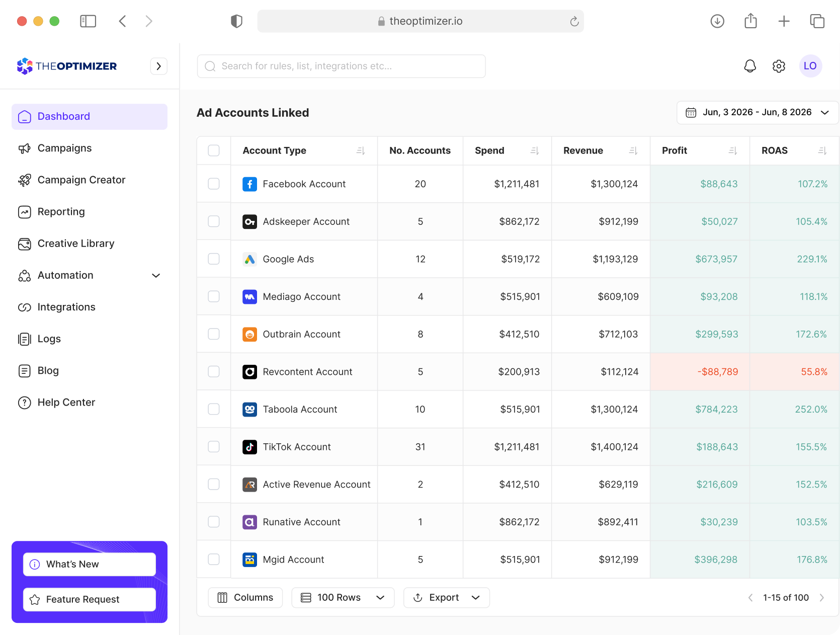
Task: Open Dashboard in the sidebar
Action: [x=90, y=117]
